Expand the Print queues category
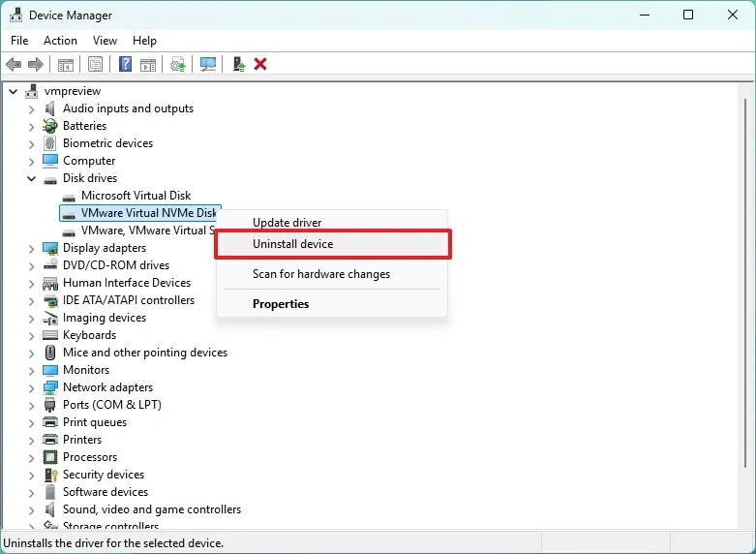 click(x=31, y=422)
